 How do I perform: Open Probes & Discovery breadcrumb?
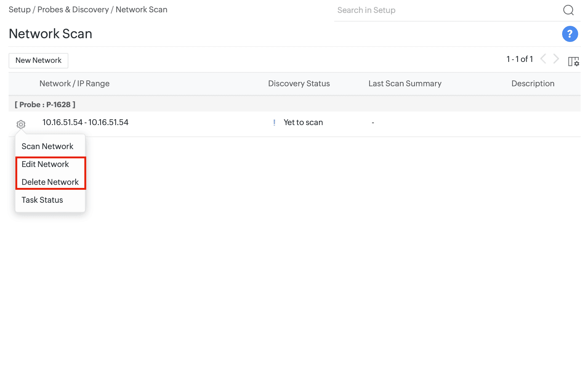coord(73,10)
